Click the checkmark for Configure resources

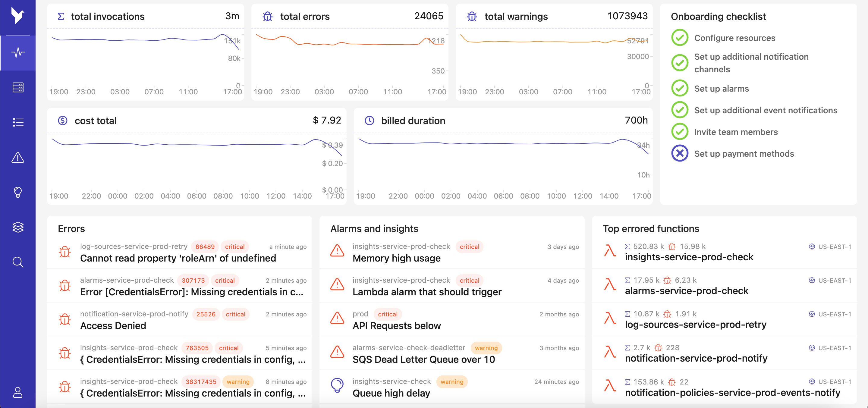[x=680, y=37]
